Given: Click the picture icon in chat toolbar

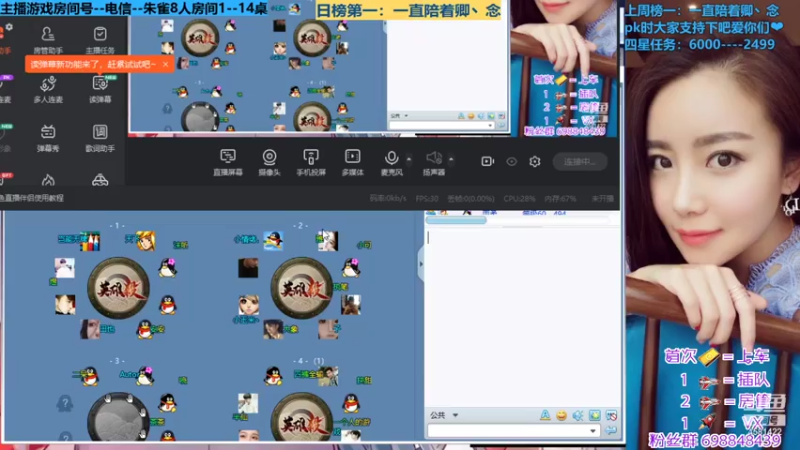Looking at the screenshot, I should click(x=594, y=415).
